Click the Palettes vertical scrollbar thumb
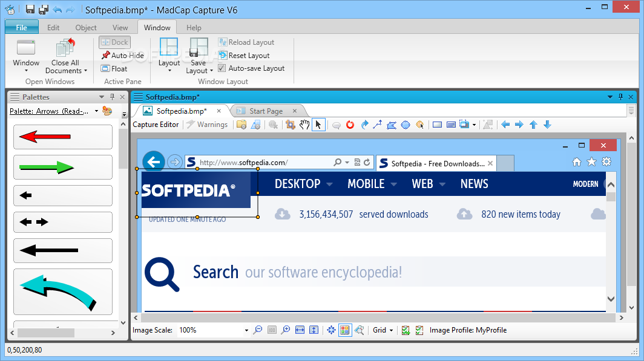 pos(123,149)
